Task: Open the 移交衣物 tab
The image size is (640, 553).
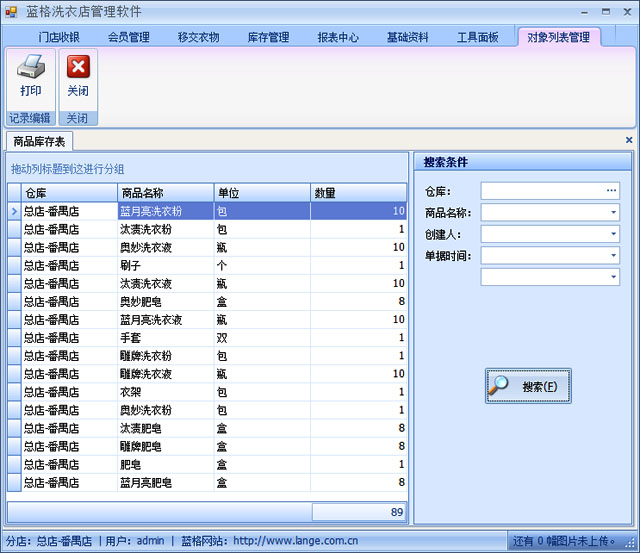Action: 198,37
